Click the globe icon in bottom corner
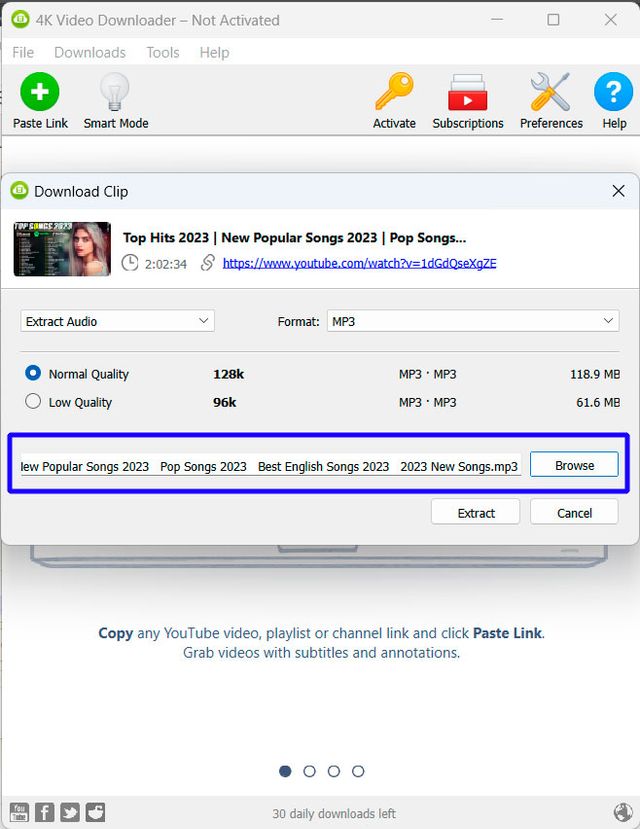Viewport: 640px width, 829px height. (622, 812)
